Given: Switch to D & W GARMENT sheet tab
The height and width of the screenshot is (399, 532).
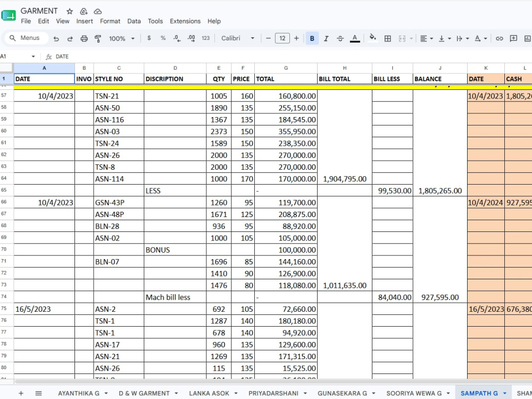Looking at the screenshot, I should pyautogui.click(x=144, y=393).
